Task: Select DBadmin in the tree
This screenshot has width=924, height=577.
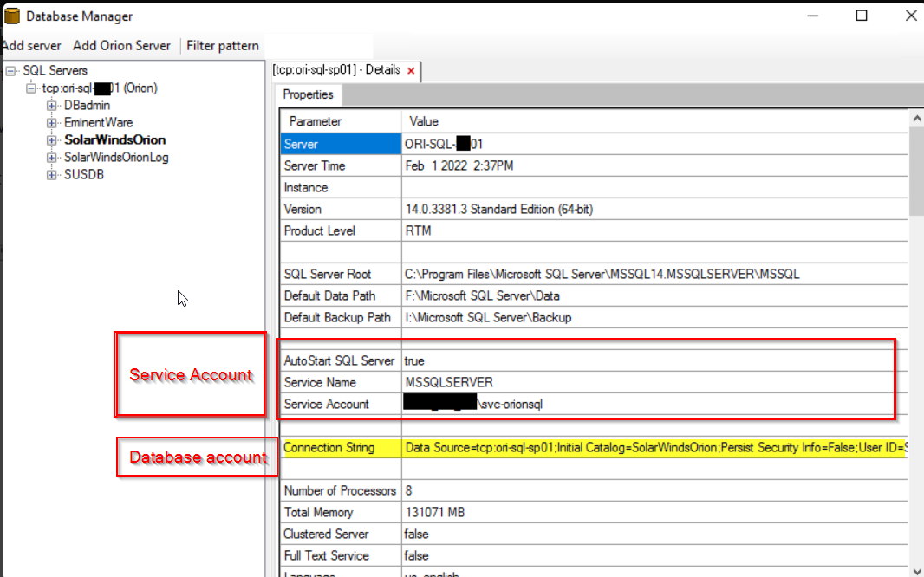Action: pyautogui.click(x=88, y=106)
